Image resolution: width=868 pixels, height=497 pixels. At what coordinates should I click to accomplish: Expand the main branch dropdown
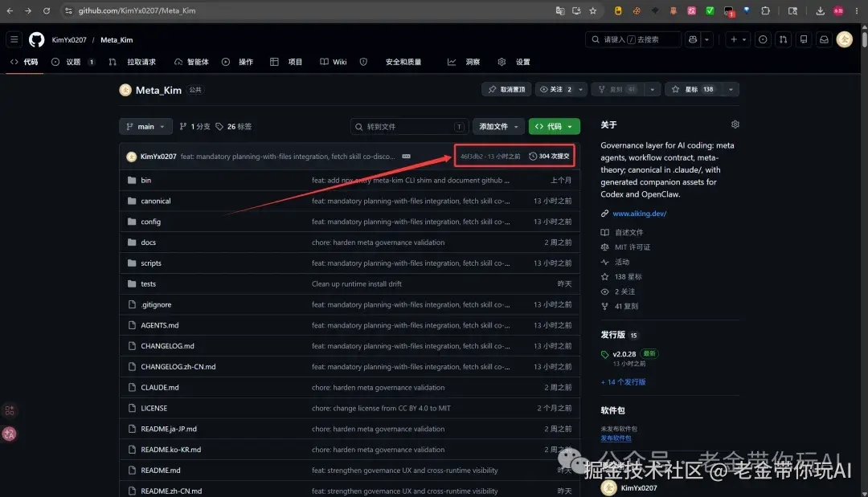point(145,127)
